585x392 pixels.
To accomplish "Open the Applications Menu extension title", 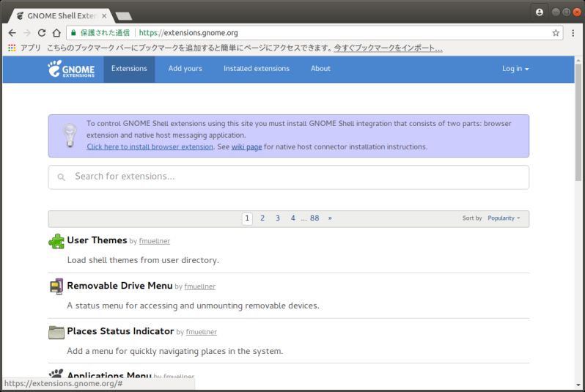I will (x=109, y=375).
